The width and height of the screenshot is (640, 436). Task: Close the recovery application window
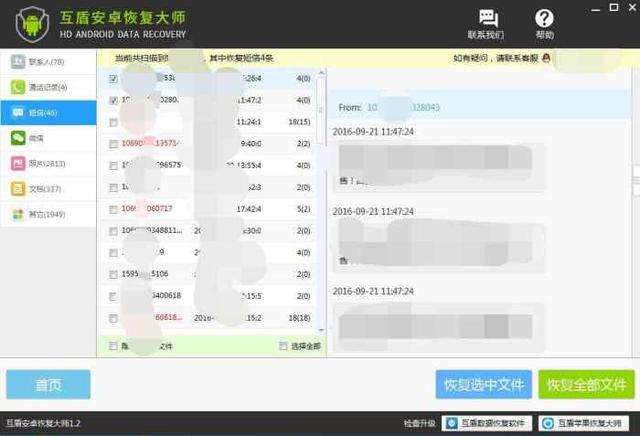coord(633,7)
